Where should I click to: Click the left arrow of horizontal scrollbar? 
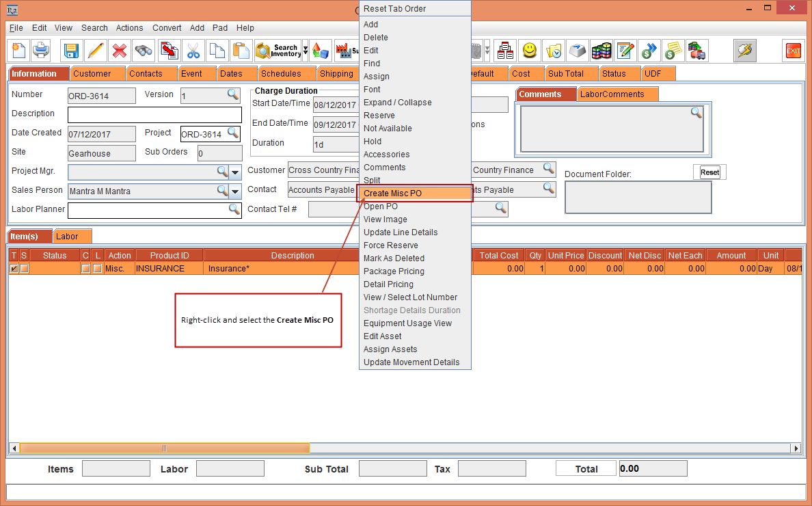[x=14, y=448]
